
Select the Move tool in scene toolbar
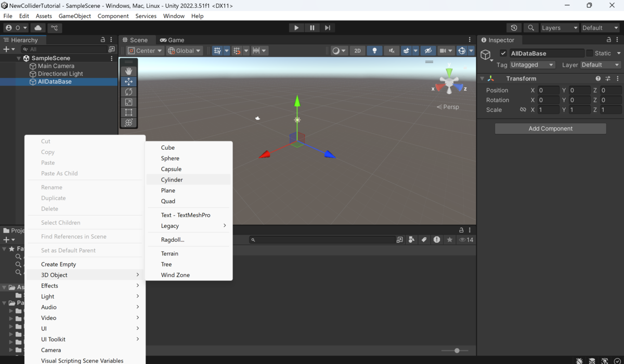coord(128,82)
